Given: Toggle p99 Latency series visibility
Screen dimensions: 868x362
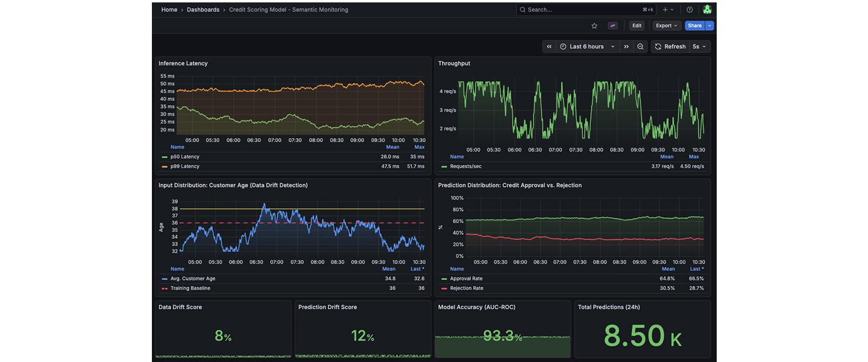Looking at the screenshot, I should click(184, 167).
